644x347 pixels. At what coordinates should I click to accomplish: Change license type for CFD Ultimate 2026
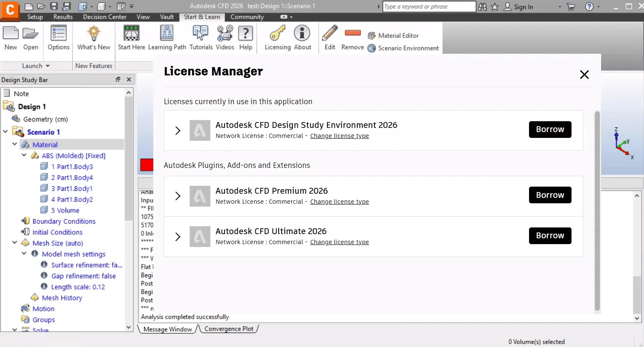point(339,242)
